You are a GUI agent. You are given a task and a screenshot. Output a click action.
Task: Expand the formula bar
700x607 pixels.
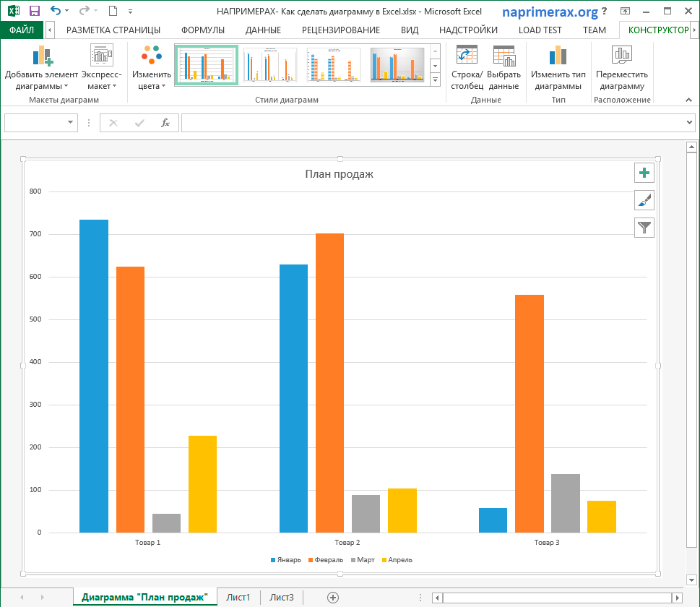point(689,123)
